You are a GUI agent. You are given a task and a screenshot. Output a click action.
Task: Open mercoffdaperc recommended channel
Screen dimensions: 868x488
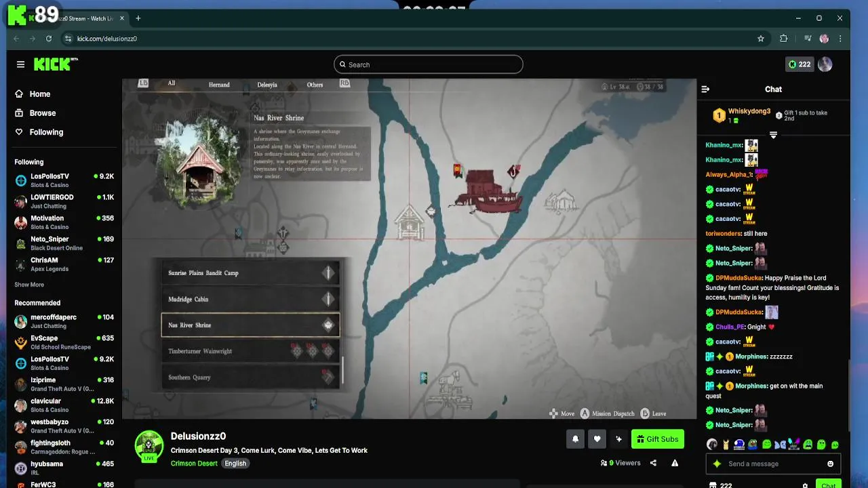coord(64,321)
